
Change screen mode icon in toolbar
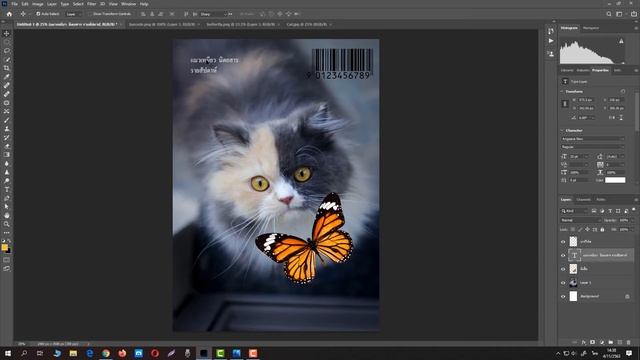coord(7,269)
